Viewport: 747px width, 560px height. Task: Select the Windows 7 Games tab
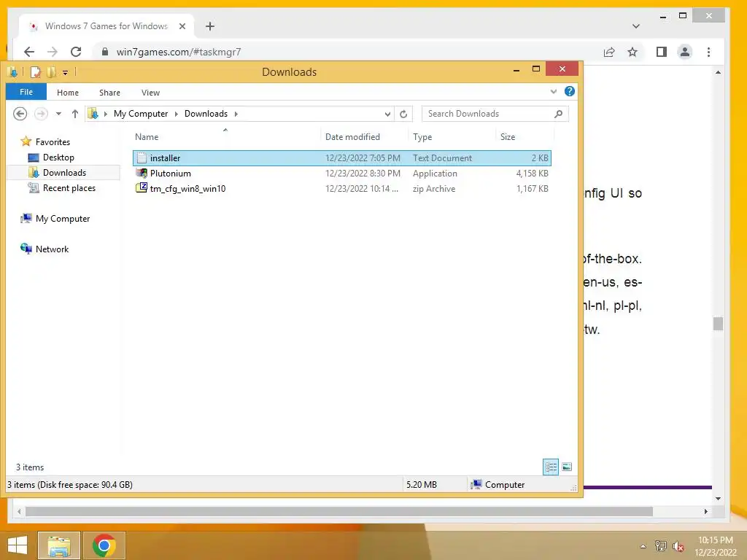click(107, 26)
